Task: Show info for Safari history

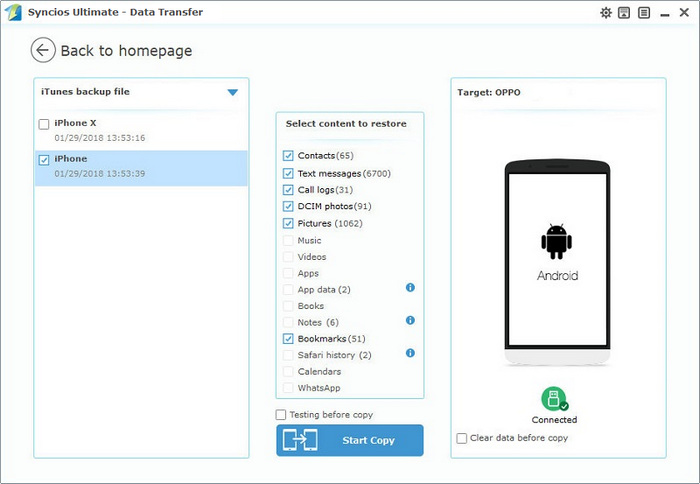Action: point(410,353)
